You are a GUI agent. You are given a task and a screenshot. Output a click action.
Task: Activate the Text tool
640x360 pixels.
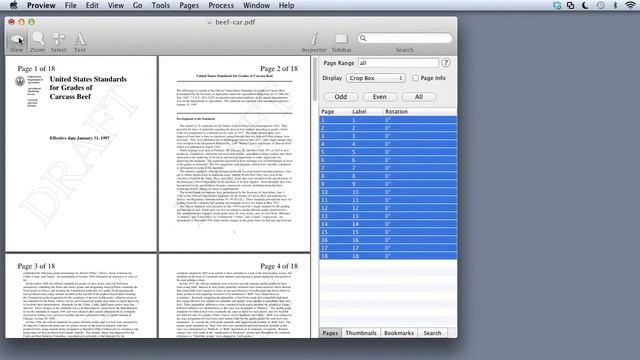(80, 42)
